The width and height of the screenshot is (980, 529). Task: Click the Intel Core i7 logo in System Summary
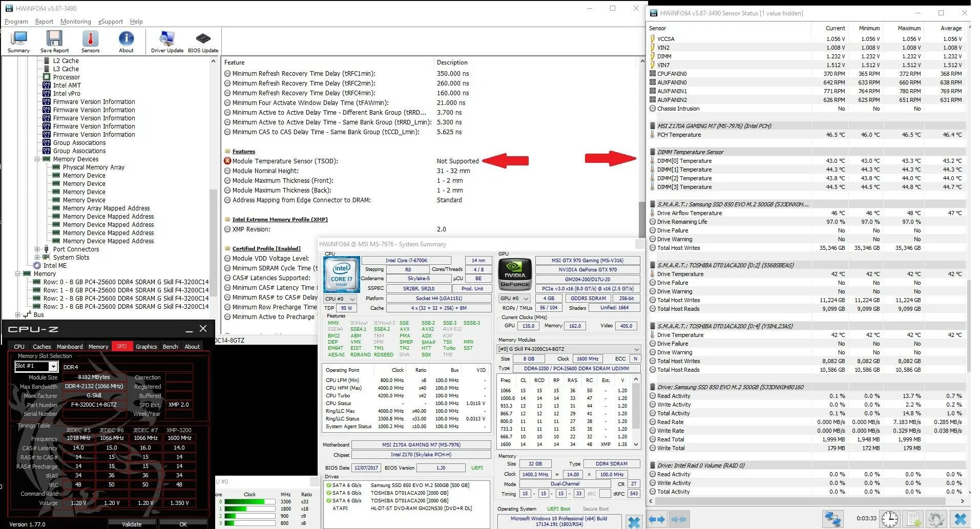pos(342,274)
